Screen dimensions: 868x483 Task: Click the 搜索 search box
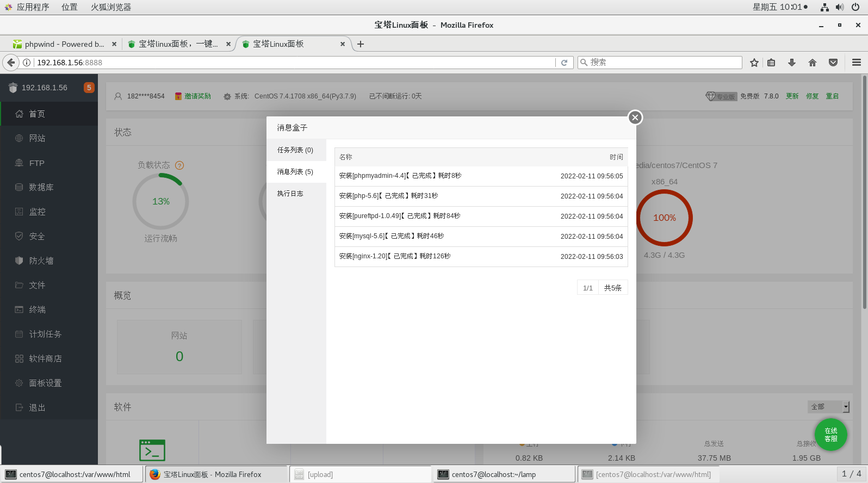click(660, 63)
